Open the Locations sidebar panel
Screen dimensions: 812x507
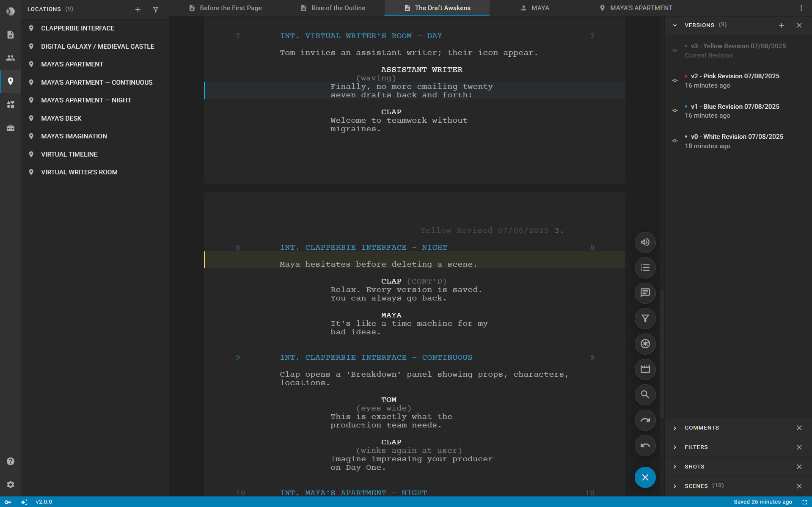(x=11, y=81)
